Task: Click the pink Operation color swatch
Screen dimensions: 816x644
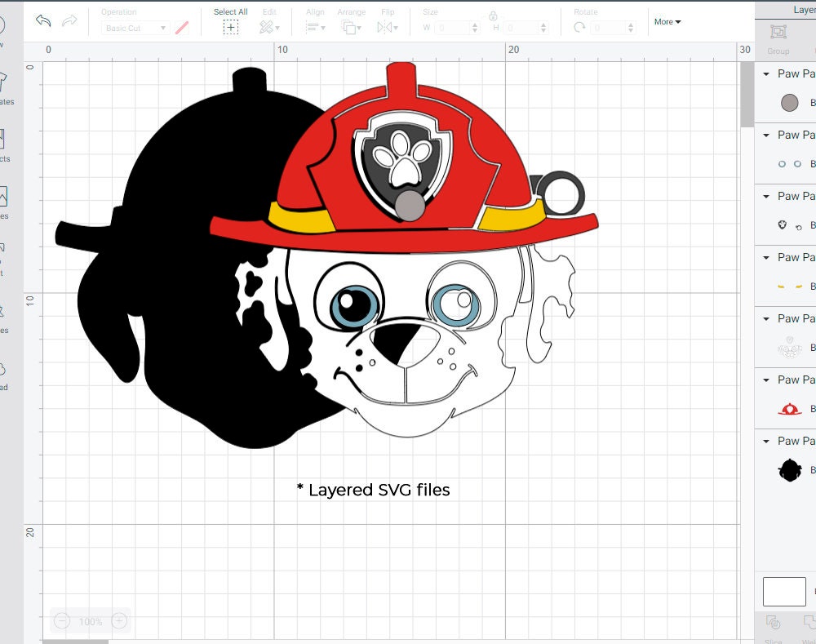Action: coord(181,27)
